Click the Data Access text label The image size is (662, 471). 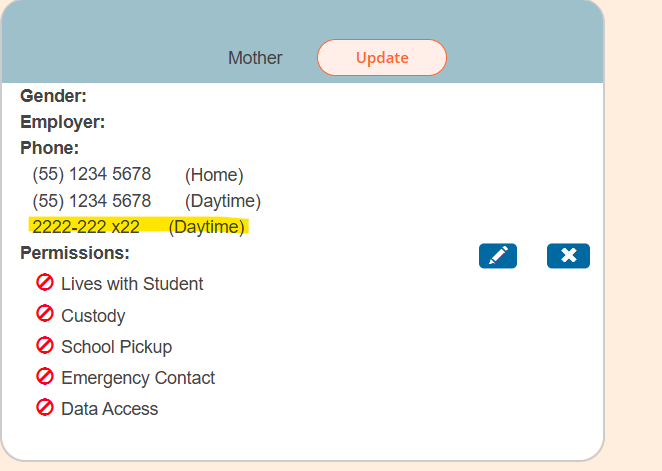click(x=109, y=409)
